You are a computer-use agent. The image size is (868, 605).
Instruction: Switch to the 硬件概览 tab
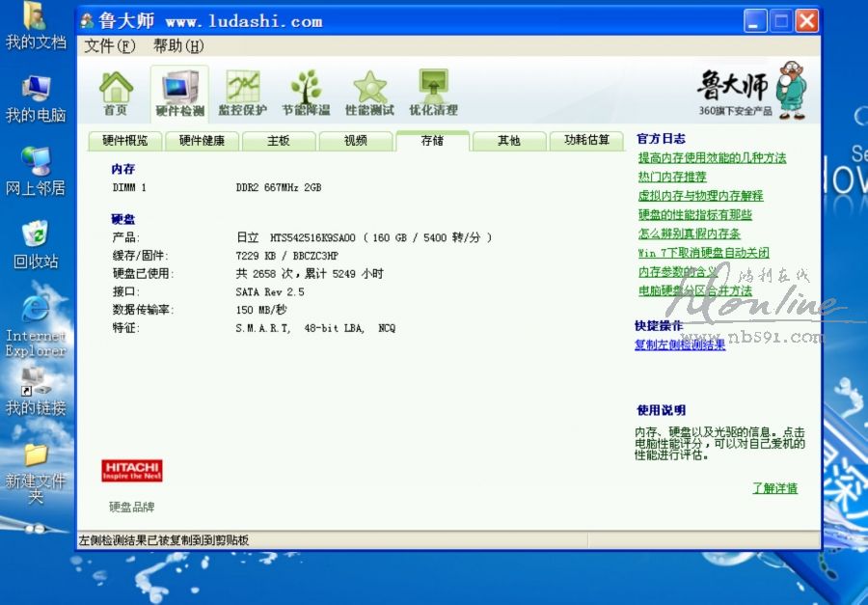125,141
